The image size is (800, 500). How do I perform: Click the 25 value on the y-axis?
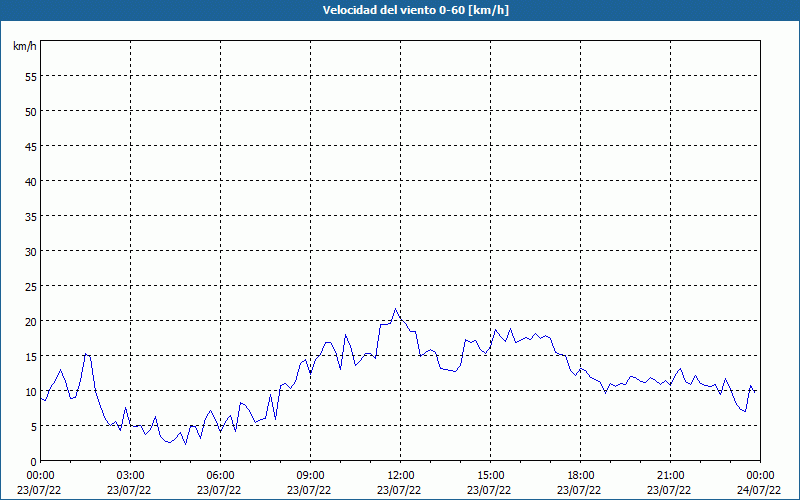coord(31,287)
